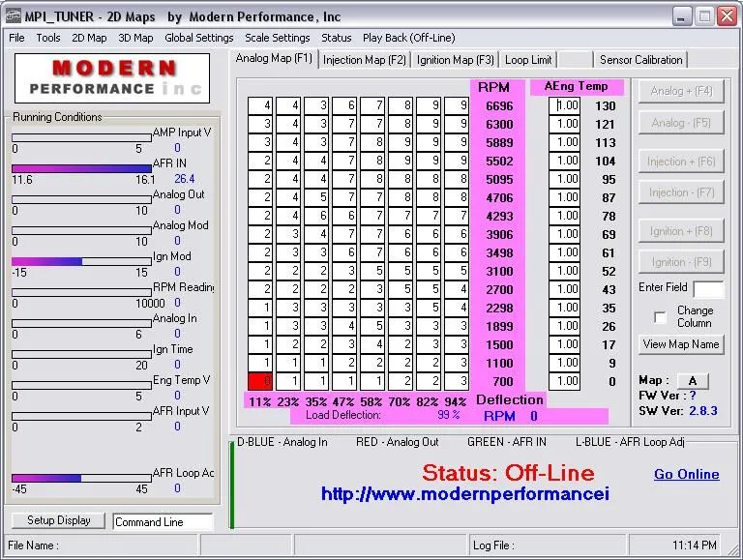Click into the Command Line field
Image resolution: width=743 pixels, height=560 pixels.
[163, 522]
